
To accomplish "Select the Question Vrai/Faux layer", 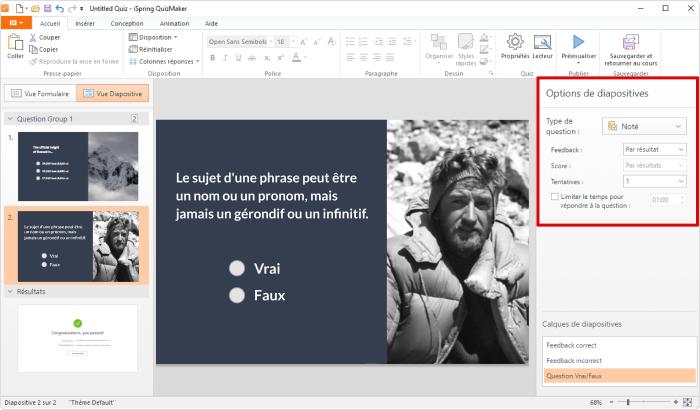I will (620, 376).
